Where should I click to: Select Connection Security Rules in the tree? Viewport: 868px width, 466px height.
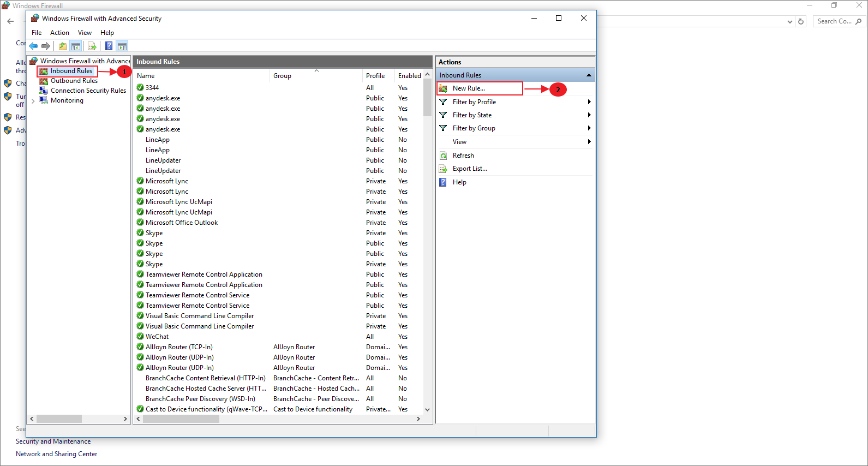(88, 91)
